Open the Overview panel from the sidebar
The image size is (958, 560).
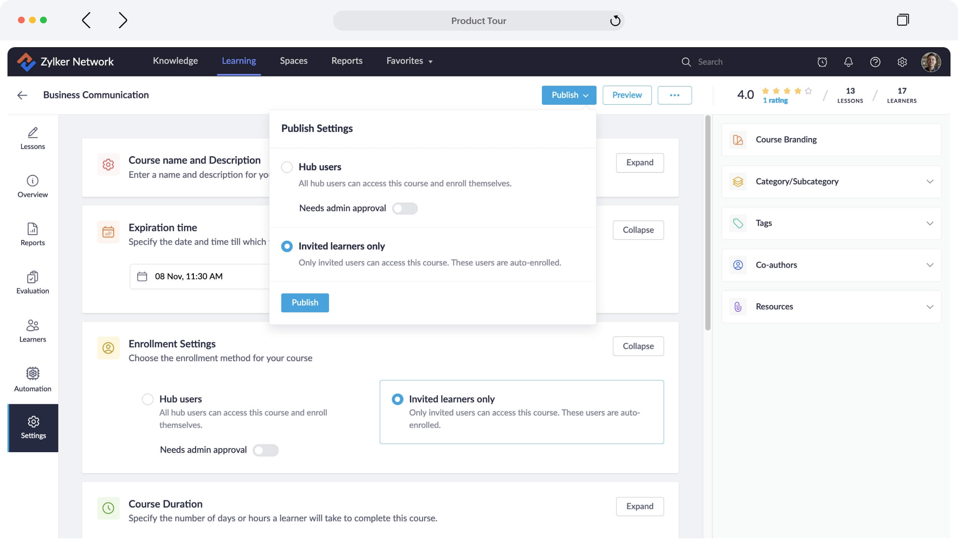point(33,182)
